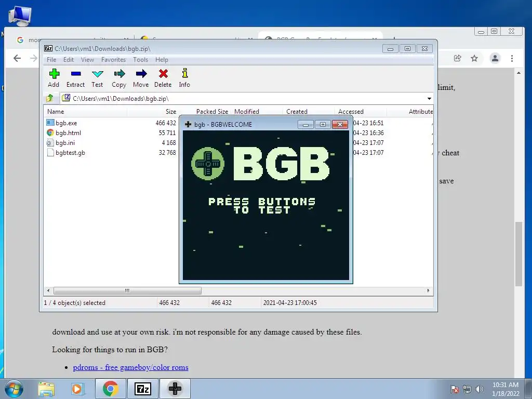Image resolution: width=532 pixels, height=399 pixels.
Task: Click the network tray icon
Action: [467, 389]
